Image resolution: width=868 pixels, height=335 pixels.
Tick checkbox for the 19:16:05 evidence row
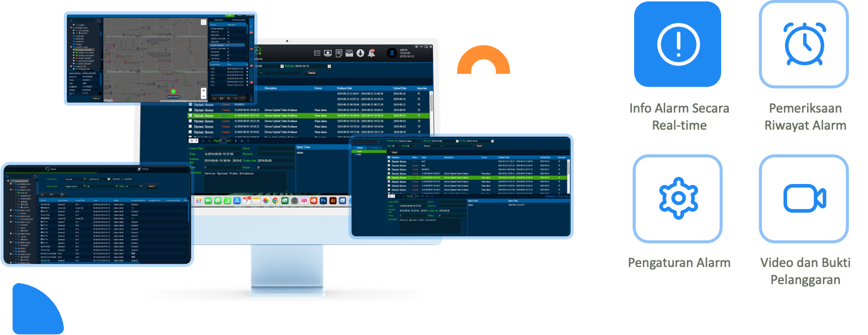190,132
